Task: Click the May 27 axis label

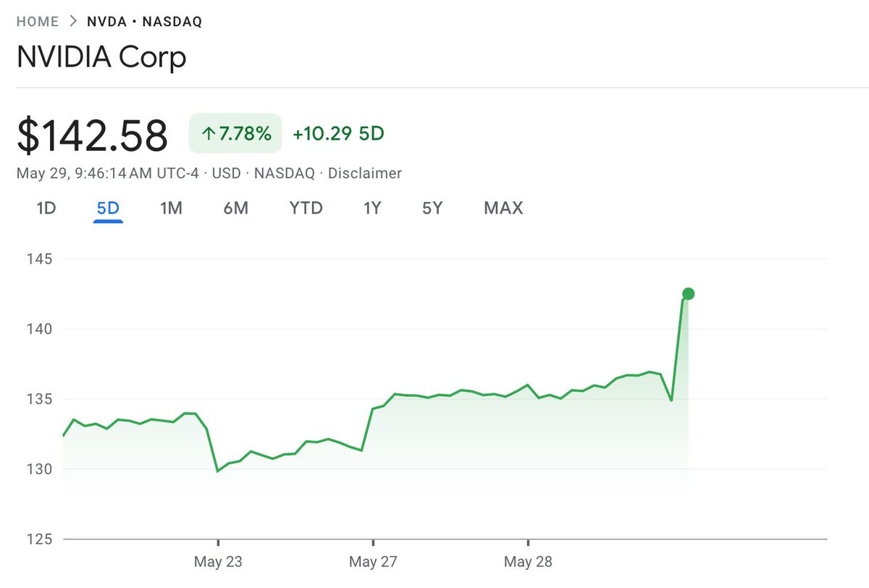Action: point(372,561)
